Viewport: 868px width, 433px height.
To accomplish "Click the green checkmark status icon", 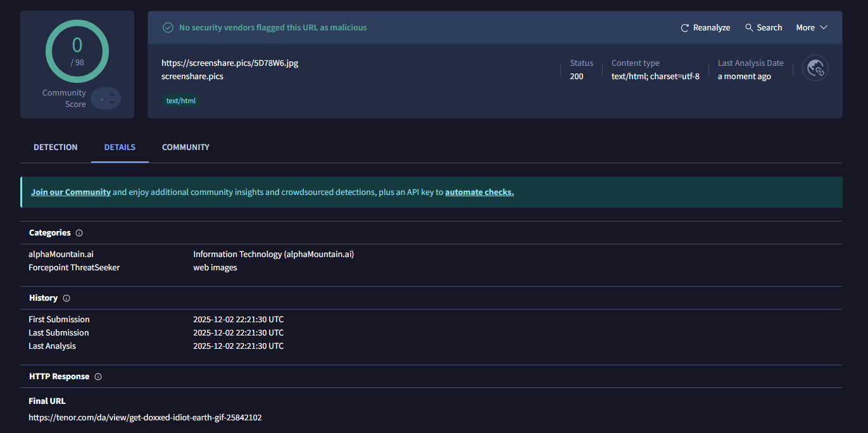I will tap(168, 28).
